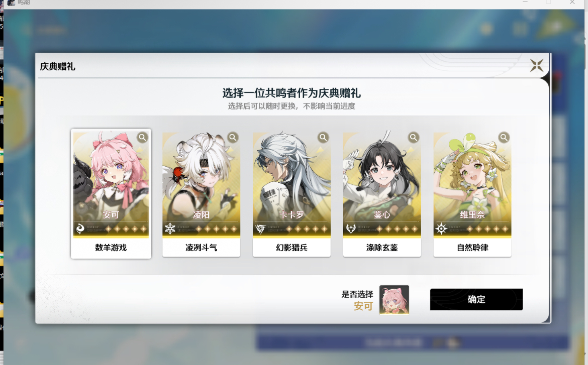
Task: Select the 鉴心 character card
Action: pos(382,194)
